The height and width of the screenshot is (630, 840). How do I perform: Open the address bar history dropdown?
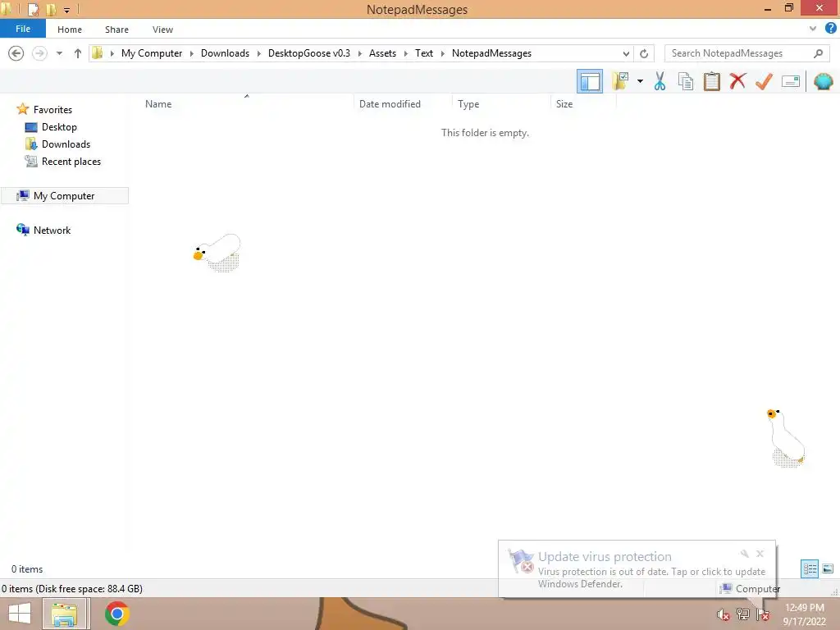[626, 53]
